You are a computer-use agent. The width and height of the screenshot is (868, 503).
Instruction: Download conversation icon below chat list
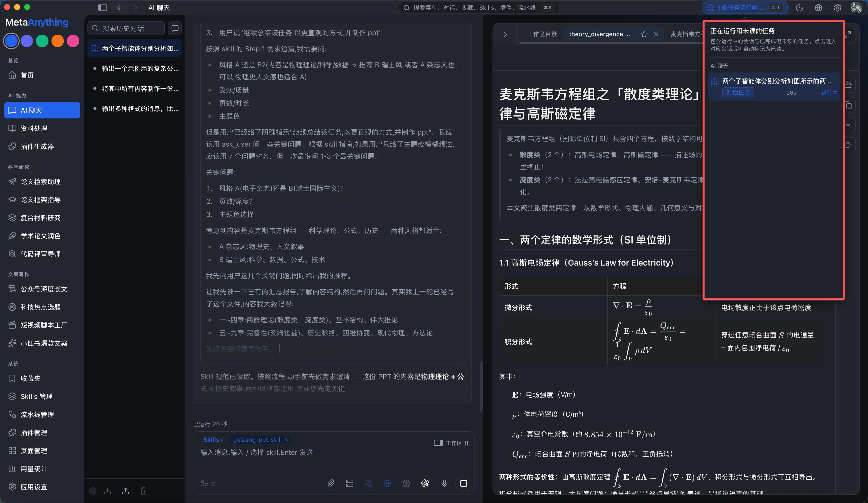pyautogui.click(x=107, y=491)
